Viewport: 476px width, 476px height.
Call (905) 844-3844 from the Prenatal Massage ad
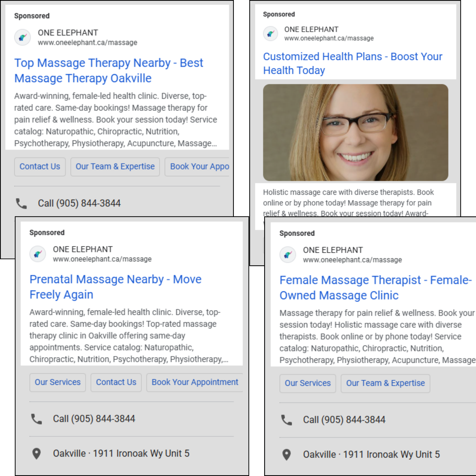94,419
